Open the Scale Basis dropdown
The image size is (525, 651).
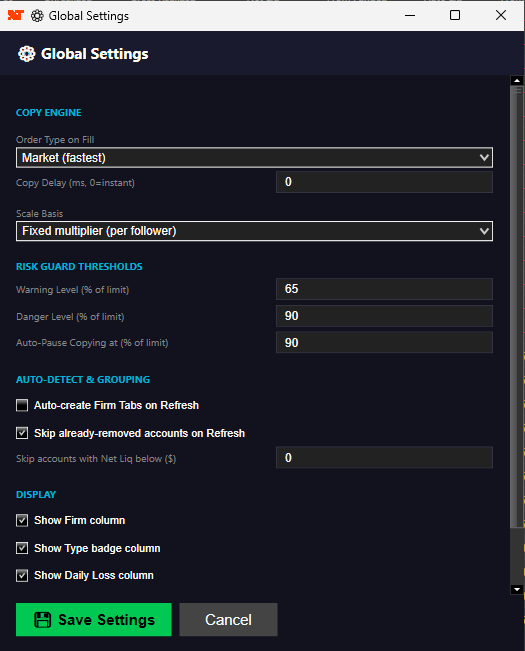click(254, 231)
